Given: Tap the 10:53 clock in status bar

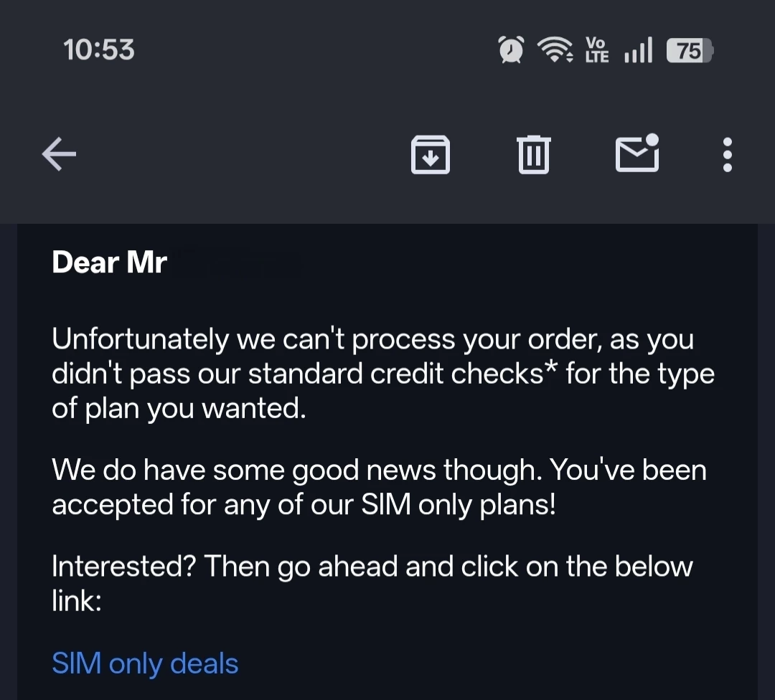Looking at the screenshot, I should coord(98,50).
